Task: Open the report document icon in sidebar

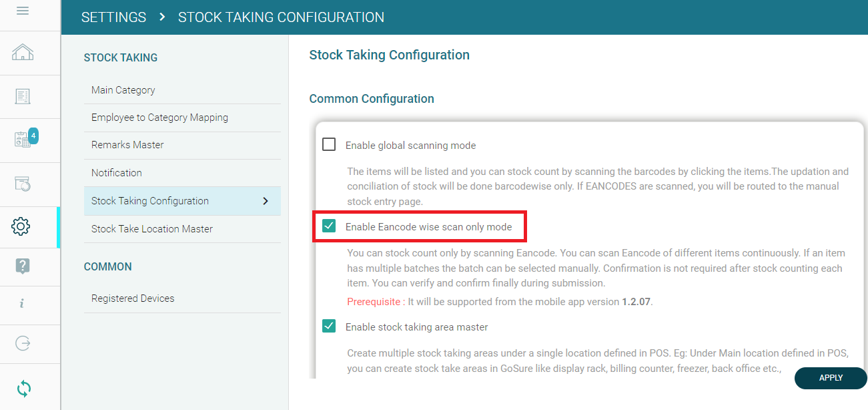Action: [23, 96]
